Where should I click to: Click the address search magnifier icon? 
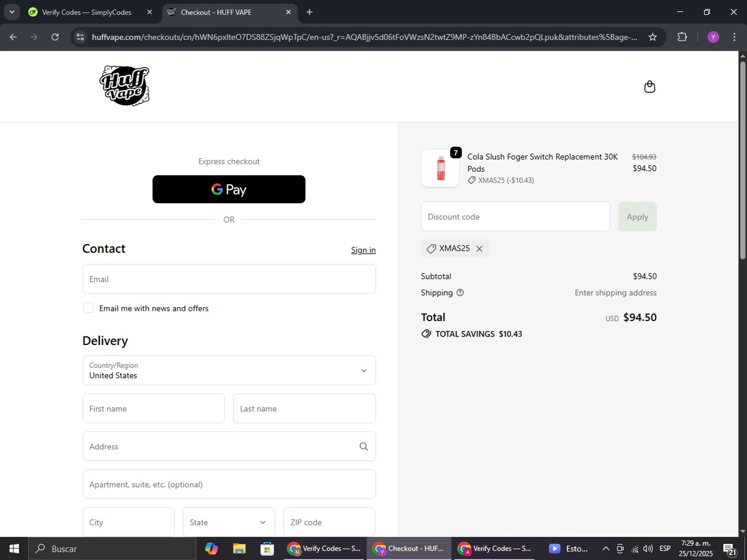point(364,447)
